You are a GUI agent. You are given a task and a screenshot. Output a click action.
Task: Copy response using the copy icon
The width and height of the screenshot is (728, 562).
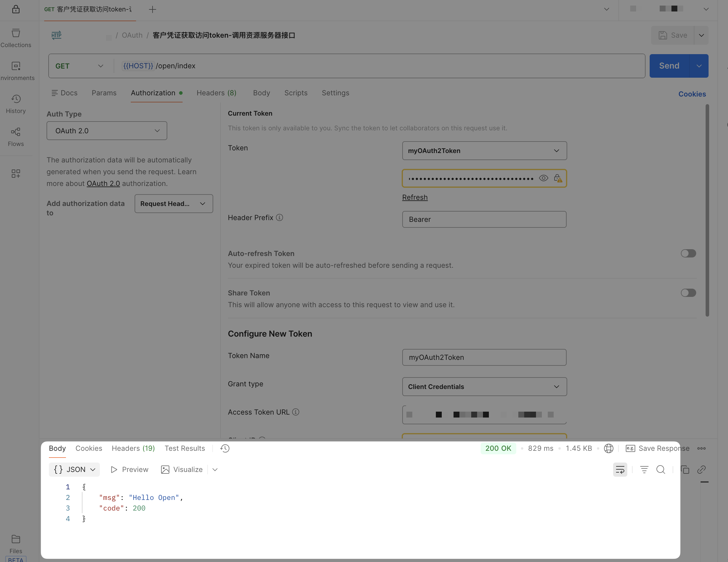click(685, 469)
